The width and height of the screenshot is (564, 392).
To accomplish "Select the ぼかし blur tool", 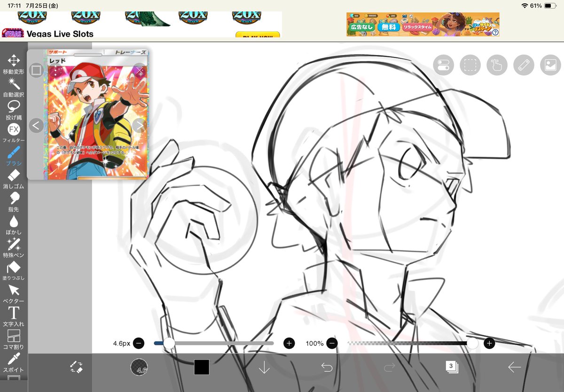I will click(14, 225).
